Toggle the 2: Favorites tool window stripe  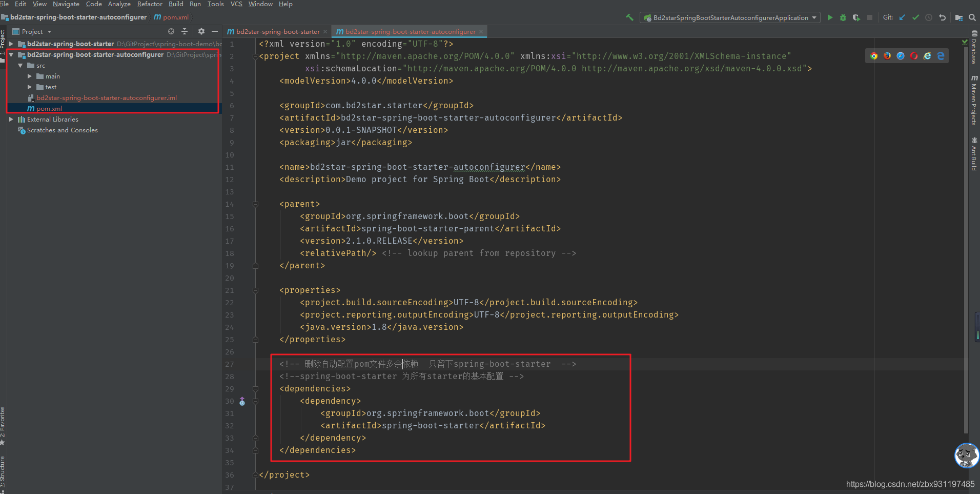(3, 426)
